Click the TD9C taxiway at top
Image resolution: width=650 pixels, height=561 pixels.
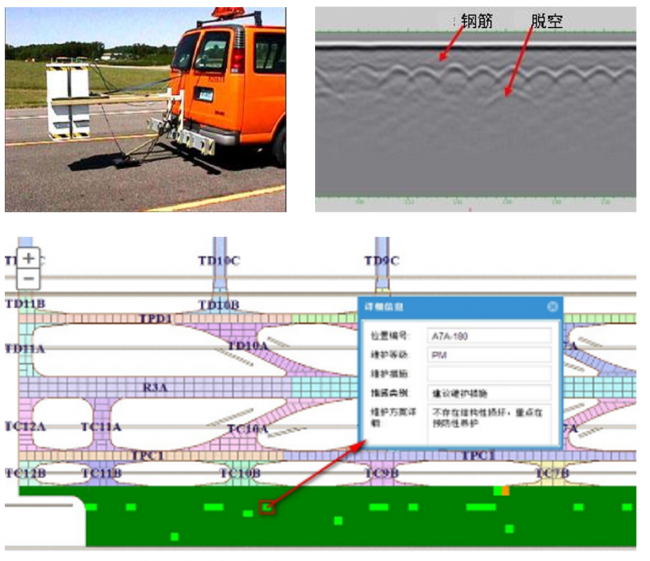click(x=381, y=261)
